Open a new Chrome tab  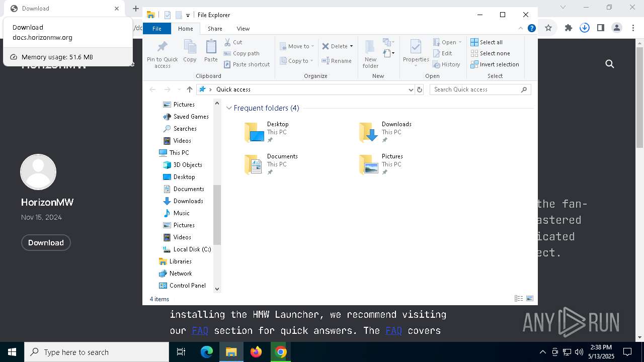point(136,9)
